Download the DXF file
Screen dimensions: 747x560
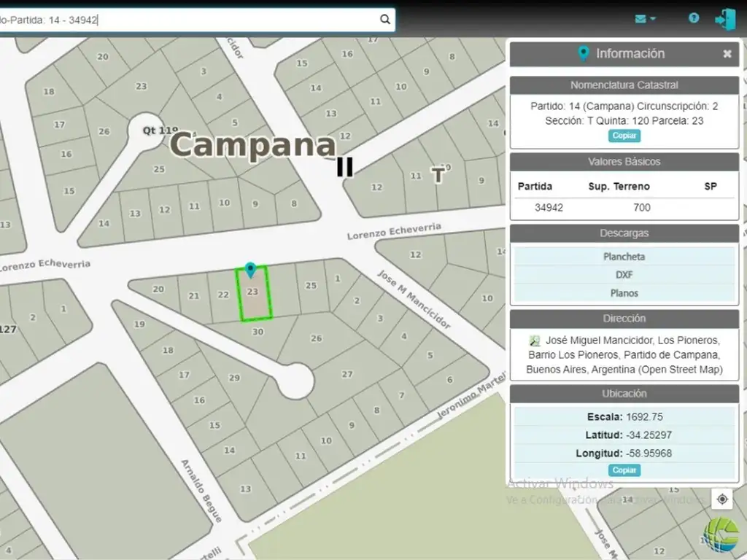pos(624,275)
